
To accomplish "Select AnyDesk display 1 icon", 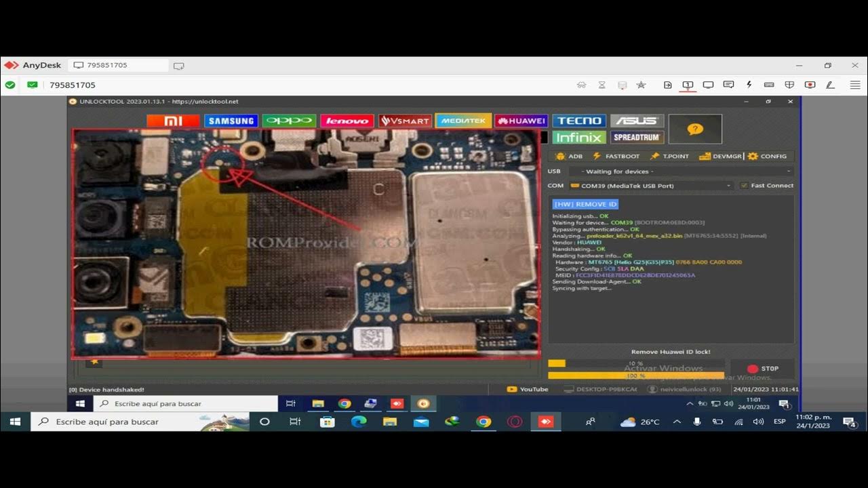I will (688, 85).
